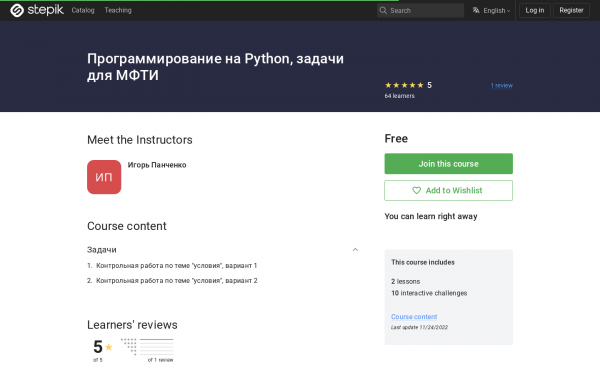Image resolution: width=600 pixels, height=375 pixels.
Task: Click the review rating distribution bars
Action: (x=157, y=347)
